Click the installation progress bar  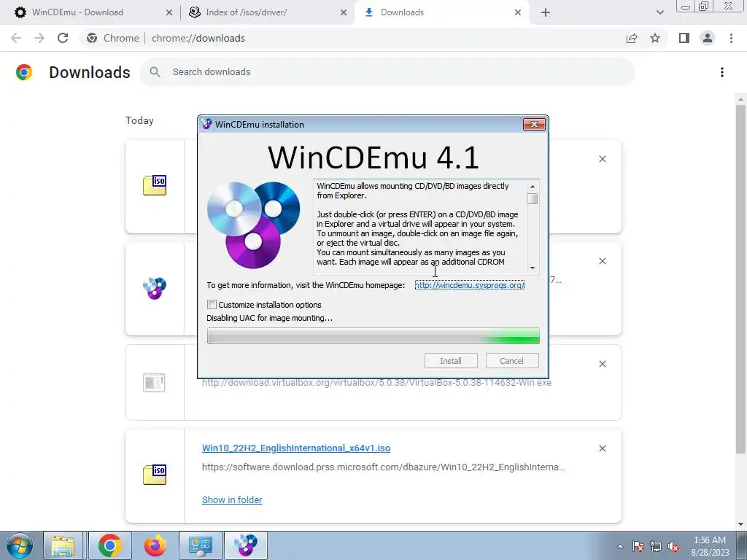pyautogui.click(x=373, y=335)
